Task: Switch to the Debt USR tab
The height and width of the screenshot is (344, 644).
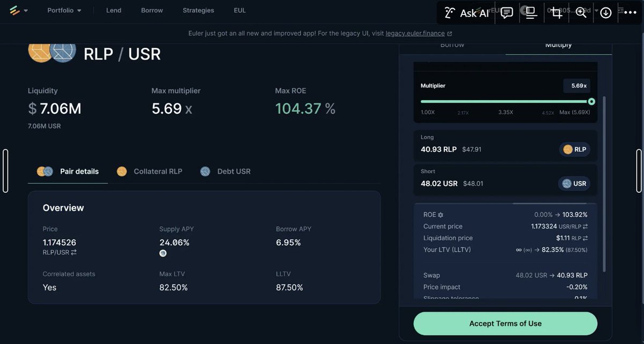Action: (x=225, y=172)
